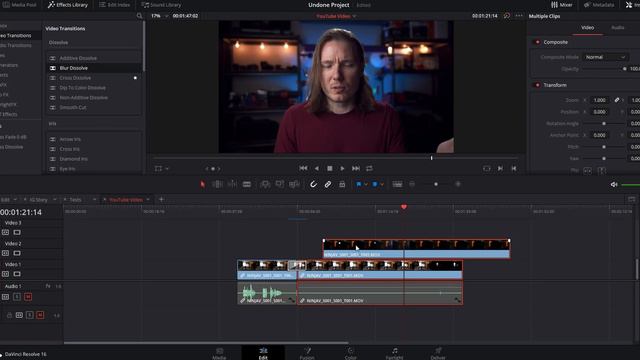
Task: Click the Replace Clip icon
Action: (x=294, y=184)
